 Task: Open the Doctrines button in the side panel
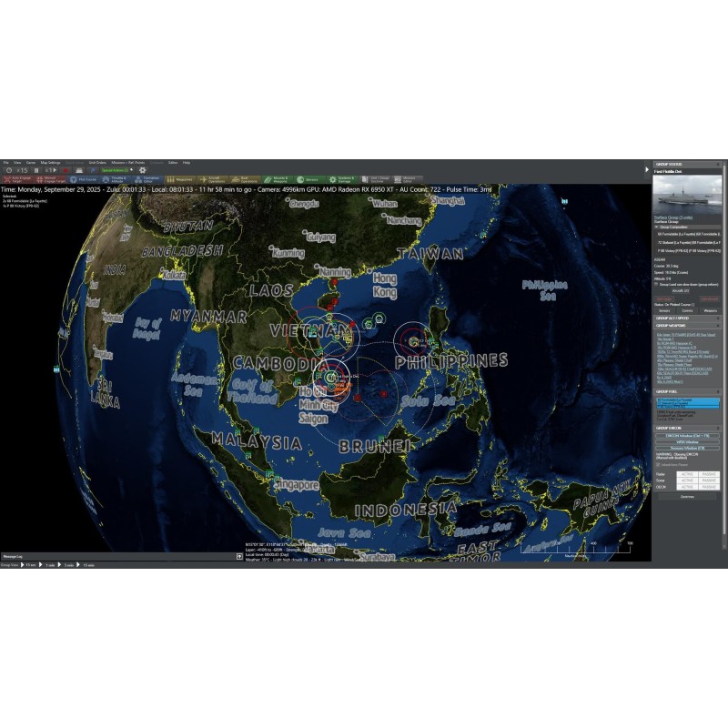pos(687,496)
